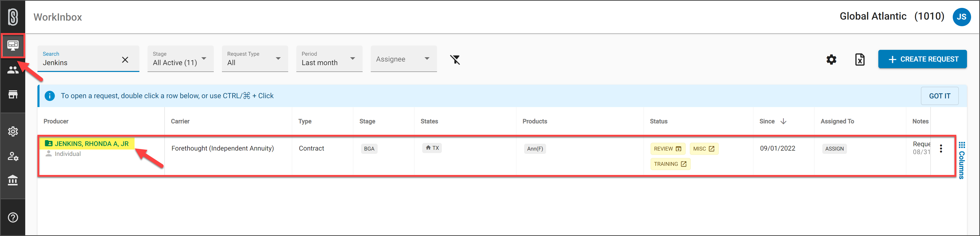Viewport: 980px width, 236px height.
Task: Open the Columns panel
Action: pyautogui.click(x=962, y=160)
